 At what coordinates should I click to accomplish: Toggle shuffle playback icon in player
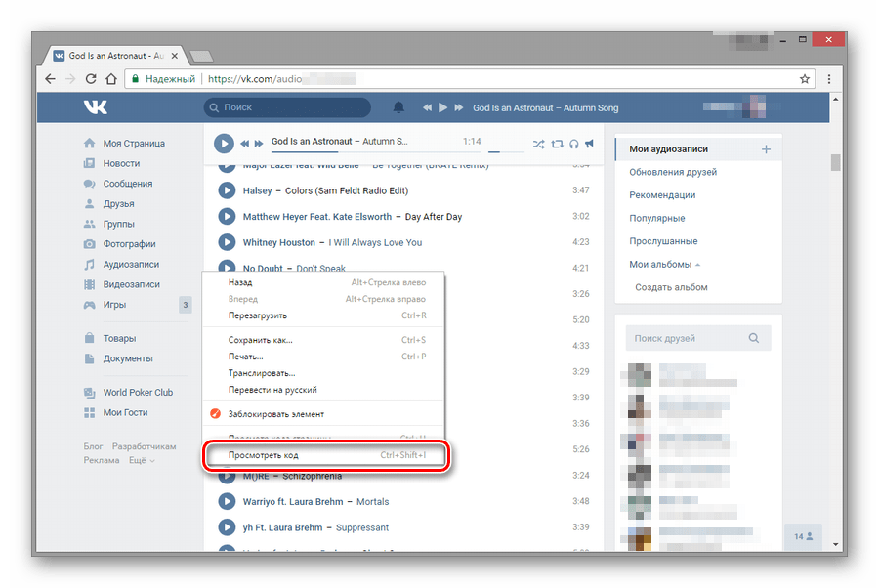coord(539,144)
